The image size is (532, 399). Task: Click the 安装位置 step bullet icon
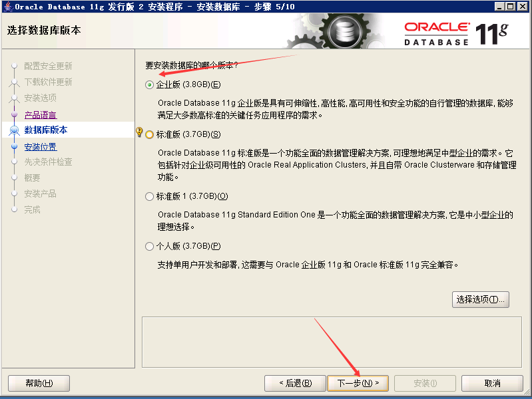(14, 146)
